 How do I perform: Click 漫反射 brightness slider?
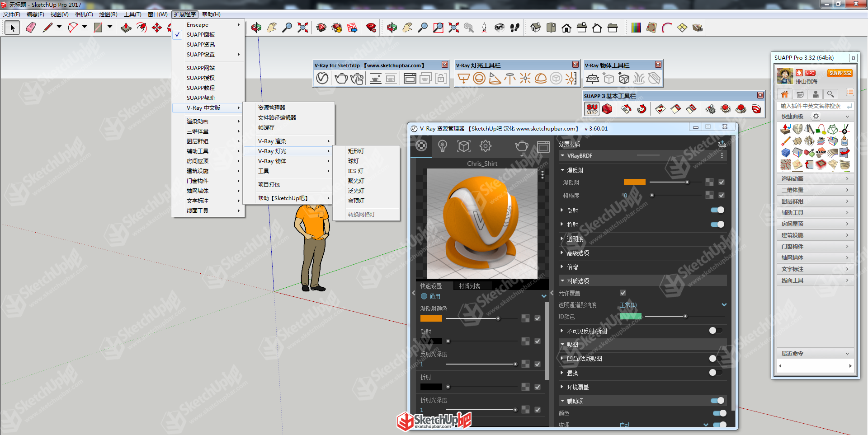[x=675, y=182]
